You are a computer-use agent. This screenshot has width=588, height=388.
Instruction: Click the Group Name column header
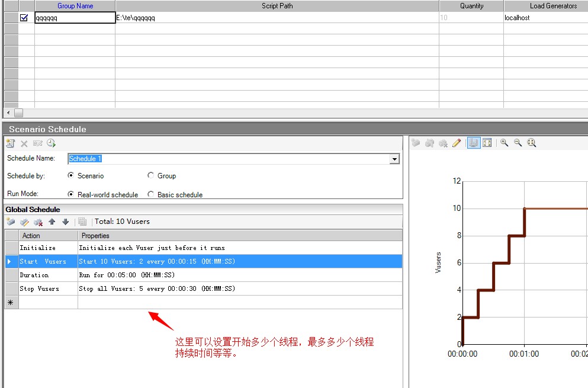click(x=75, y=6)
